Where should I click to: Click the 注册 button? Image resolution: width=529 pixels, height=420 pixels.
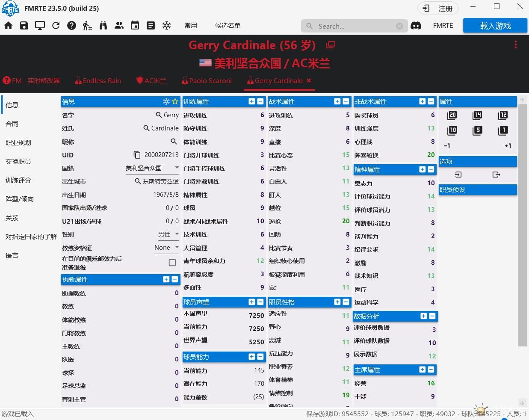click(438, 9)
